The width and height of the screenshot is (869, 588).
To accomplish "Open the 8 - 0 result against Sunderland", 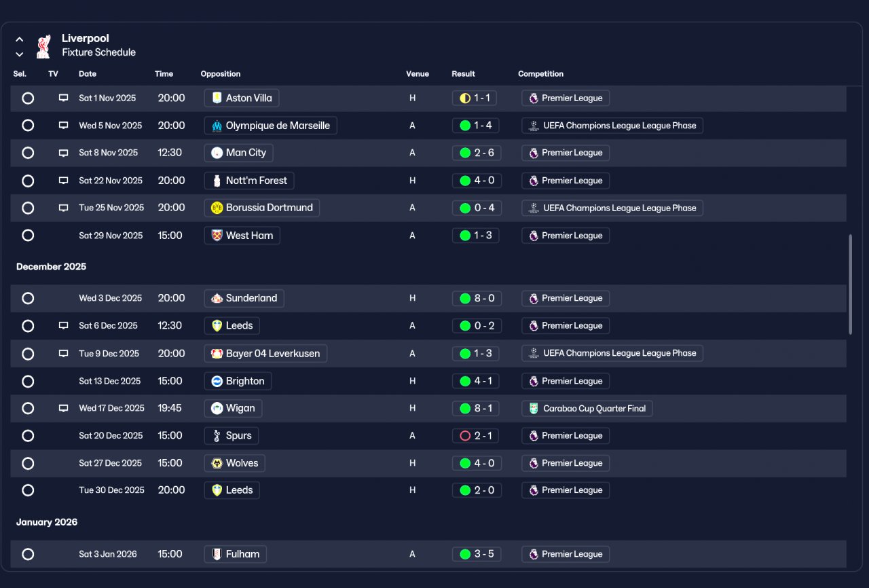I will pos(477,298).
